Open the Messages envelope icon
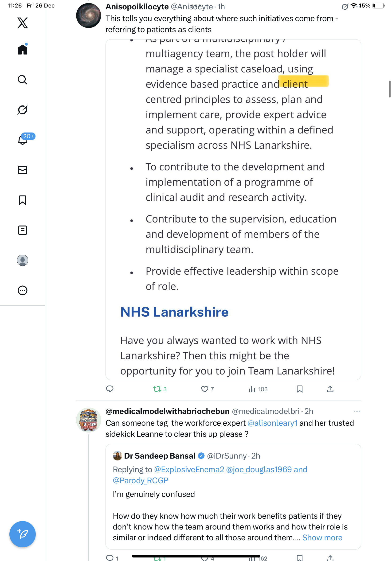The height and width of the screenshot is (561, 392). click(23, 170)
